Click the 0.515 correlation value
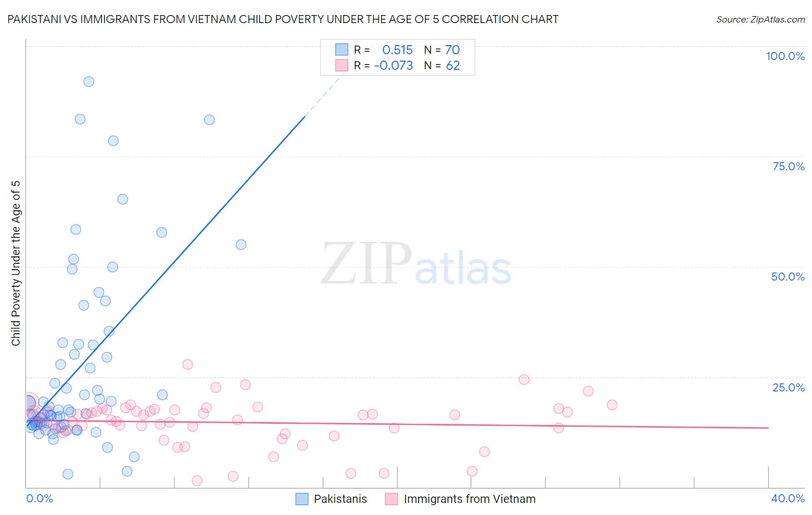 [397, 50]
